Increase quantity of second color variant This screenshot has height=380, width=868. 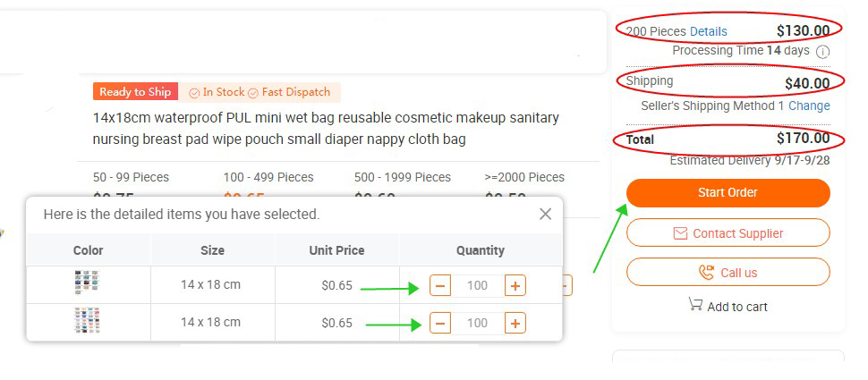click(515, 323)
